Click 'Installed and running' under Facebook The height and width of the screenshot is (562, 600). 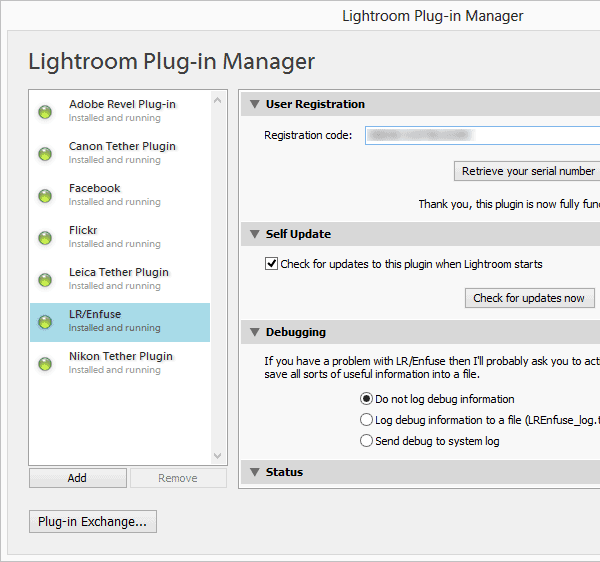pos(115,202)
